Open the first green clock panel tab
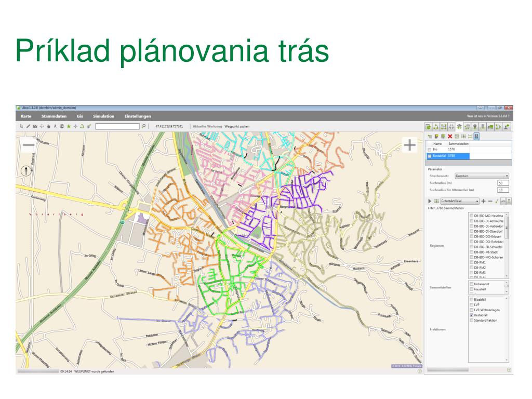532x399 pixels. (x=428, y=127)
